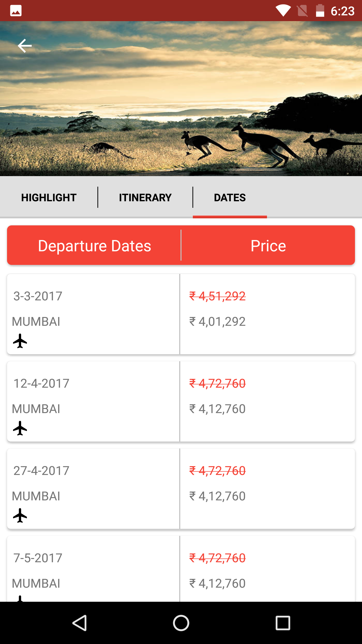Tap Android back navigation button
The image size is (362, 644).
click(x=80, y=623)
